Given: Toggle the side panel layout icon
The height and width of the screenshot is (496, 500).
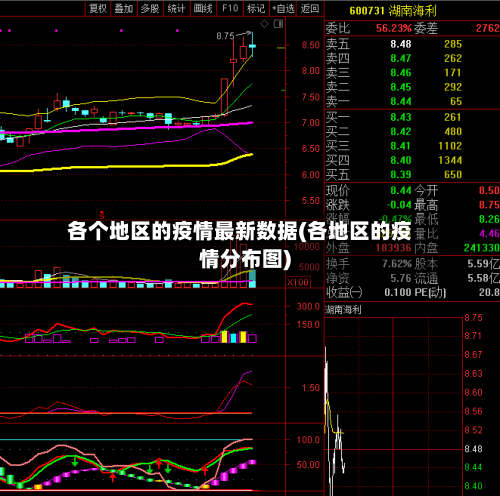Looking at the screenshot, I should coord(278,24).
